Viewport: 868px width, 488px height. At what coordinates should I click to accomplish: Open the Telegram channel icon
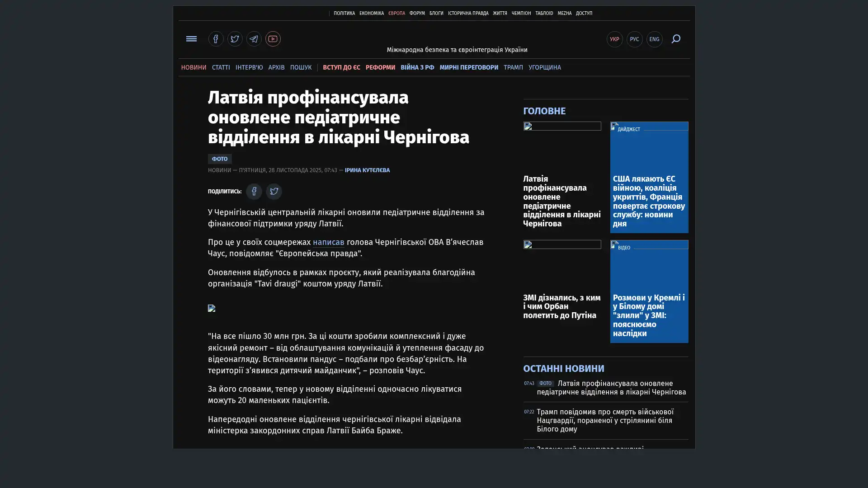pos(254,39)
